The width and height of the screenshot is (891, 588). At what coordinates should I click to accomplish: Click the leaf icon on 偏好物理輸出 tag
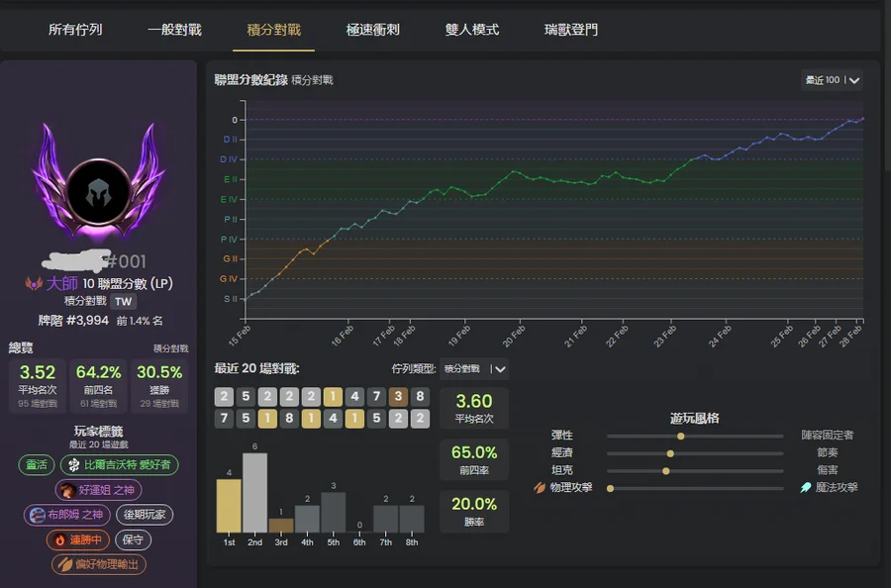[65, 565]
